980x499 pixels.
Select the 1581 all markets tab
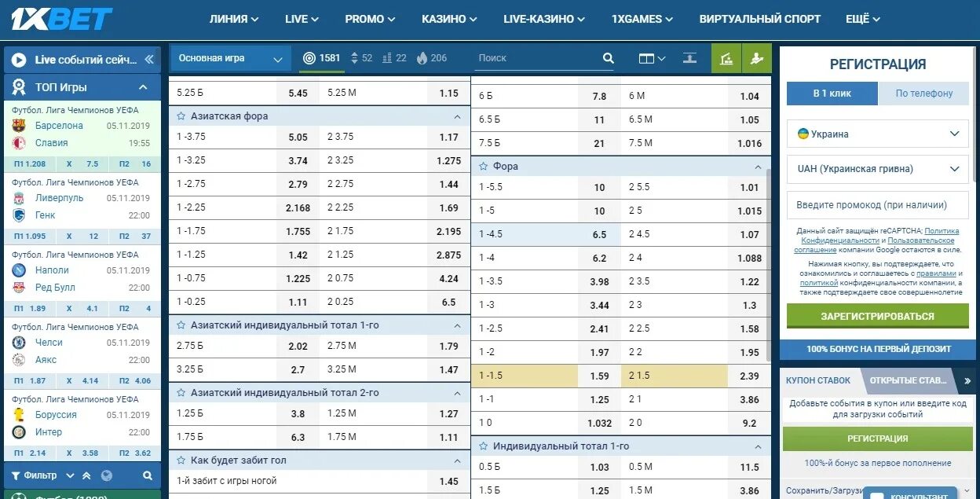[322, 58]
